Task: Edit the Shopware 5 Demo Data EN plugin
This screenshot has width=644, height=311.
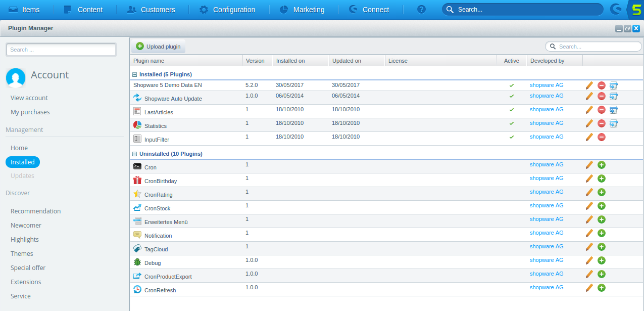Action: click(x=589, y=85)
